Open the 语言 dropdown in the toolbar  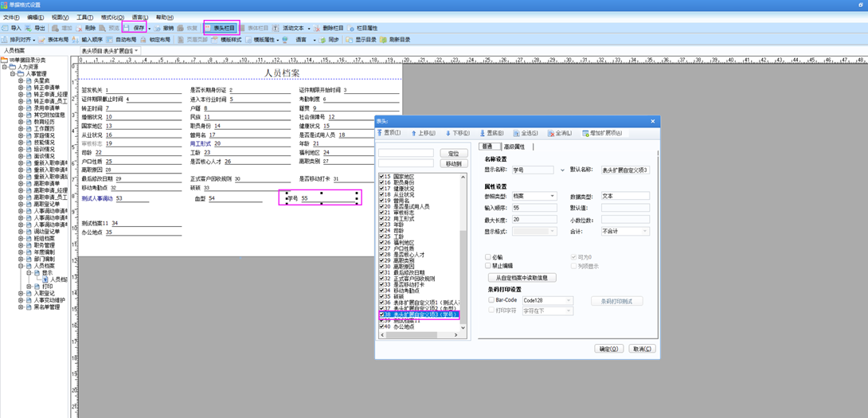point(315,40)
